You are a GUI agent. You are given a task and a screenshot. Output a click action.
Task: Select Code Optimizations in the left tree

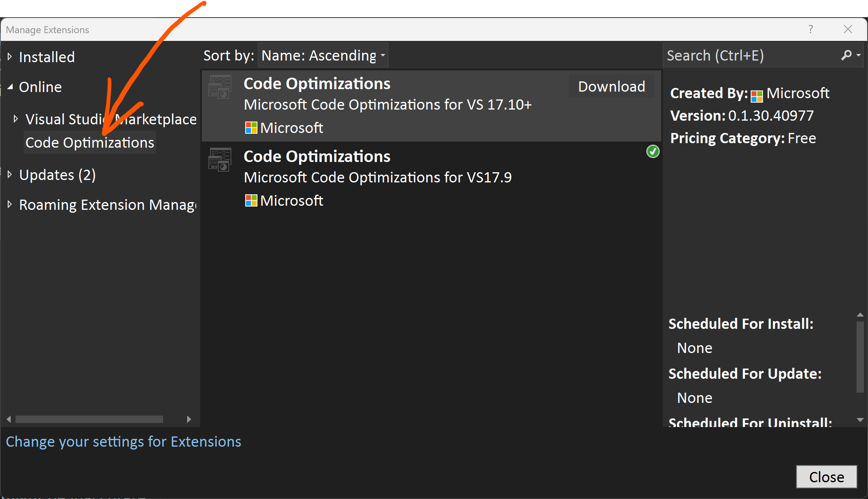89,142
